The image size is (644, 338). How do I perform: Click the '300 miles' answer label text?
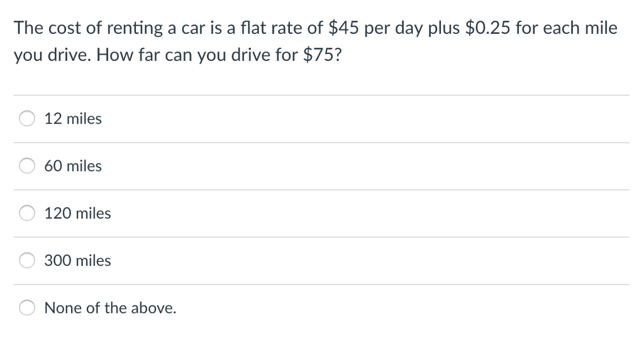click(x=77, y=260)
